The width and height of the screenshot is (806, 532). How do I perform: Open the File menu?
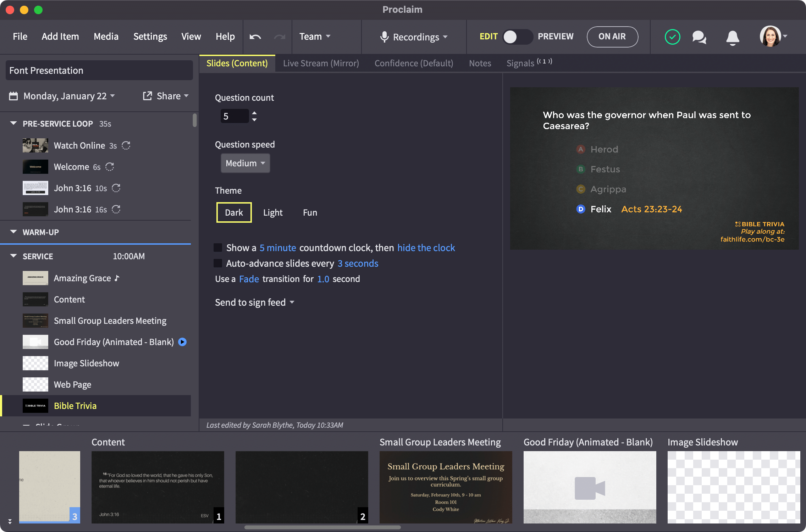pyautogui.click(x=20, y=37)
